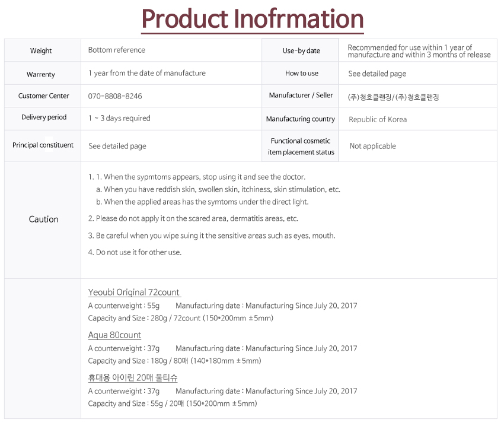Open the underlined Aqua 80count heading
Screen dimensions: 504x426
point(114,335)
